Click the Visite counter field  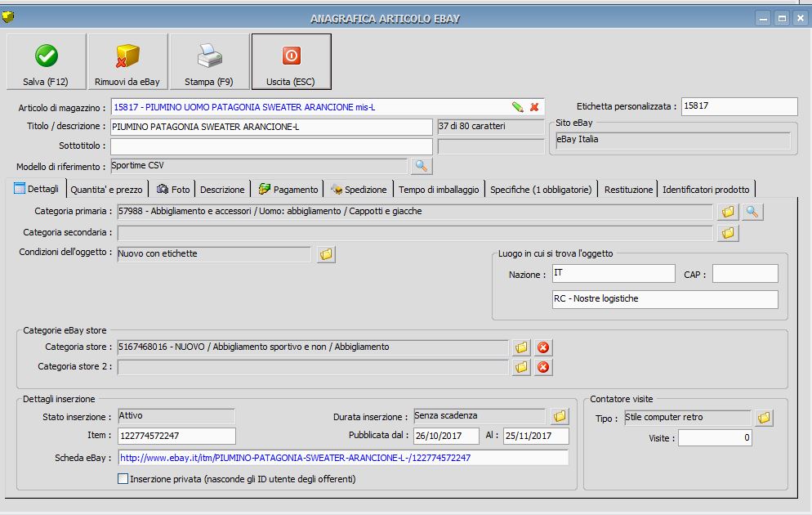click(715, 438)
